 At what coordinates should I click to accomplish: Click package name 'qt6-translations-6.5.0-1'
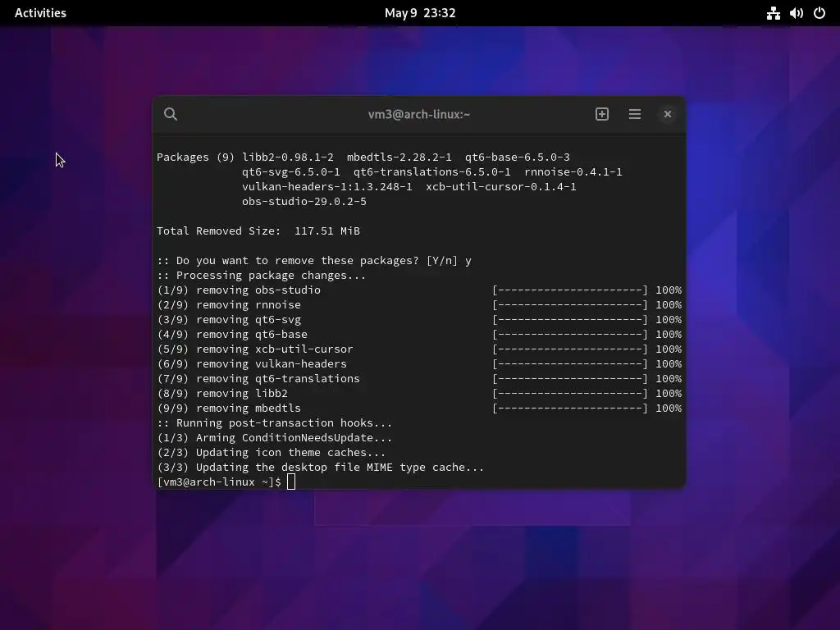pos(432,172)
